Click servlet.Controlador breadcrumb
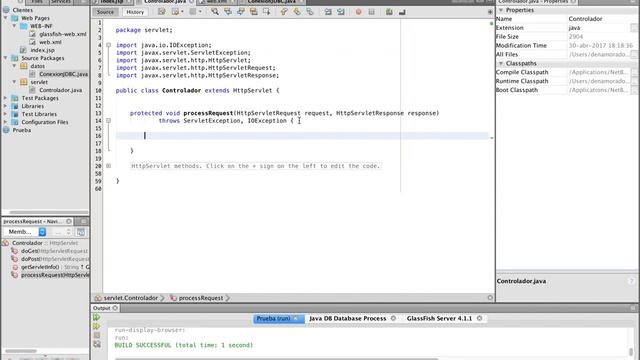The width and height of the screenshot is (640, 360). click(130, 298)
